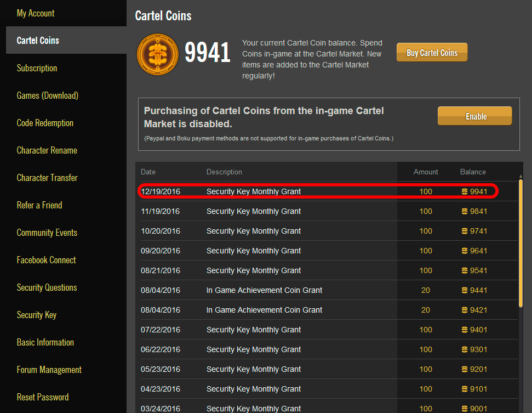Open the Security Key page
This screenshot has height=413, width=532.
point(37,315)
